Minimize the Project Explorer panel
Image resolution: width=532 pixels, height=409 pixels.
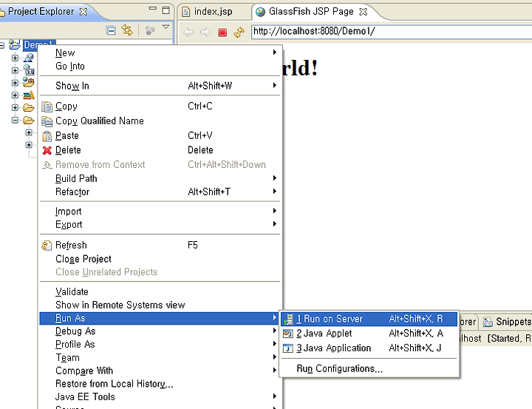coord(153,9)
